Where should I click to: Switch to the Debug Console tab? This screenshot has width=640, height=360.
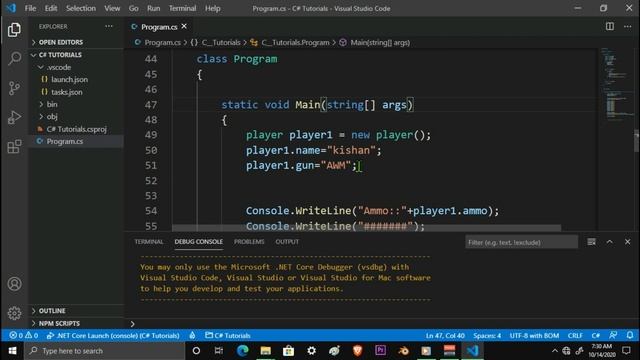tap(198, 242)
